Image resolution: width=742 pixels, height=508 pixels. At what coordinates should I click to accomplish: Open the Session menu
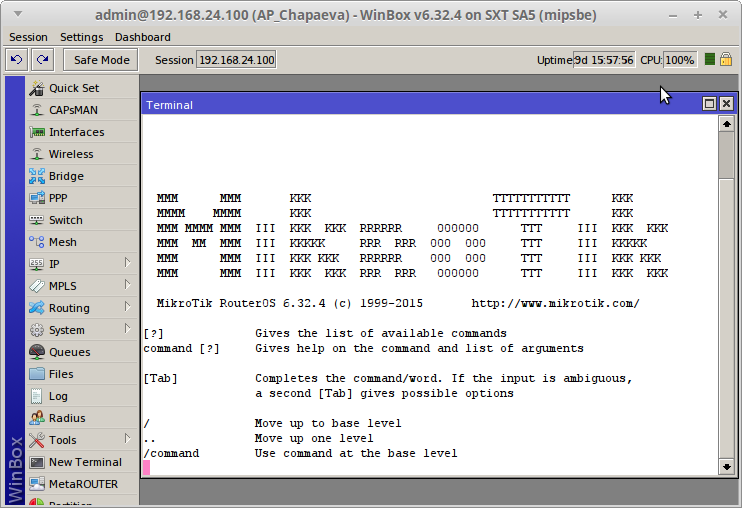tap(28, 37)
